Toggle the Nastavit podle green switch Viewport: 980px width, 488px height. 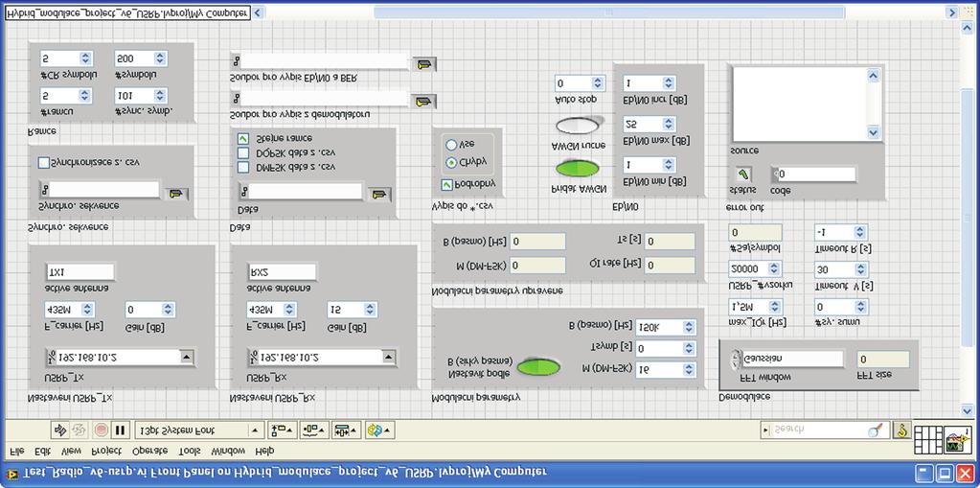(x=538, y=366)
